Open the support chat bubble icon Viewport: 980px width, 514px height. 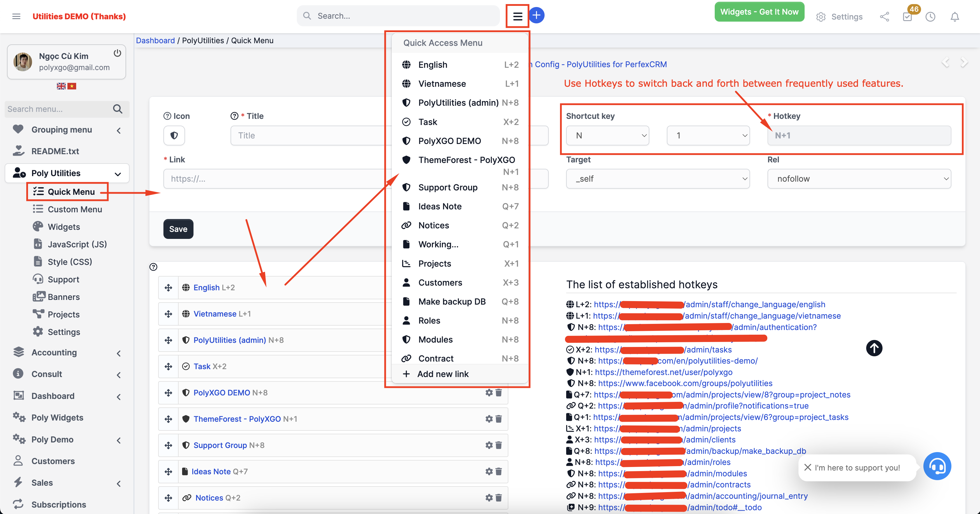[937, 466]
